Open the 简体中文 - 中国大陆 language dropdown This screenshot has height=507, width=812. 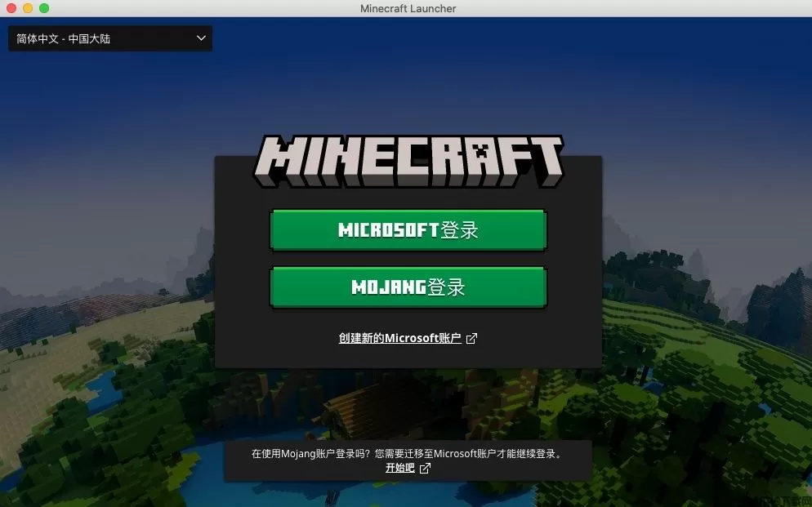(x=110, y=39)
